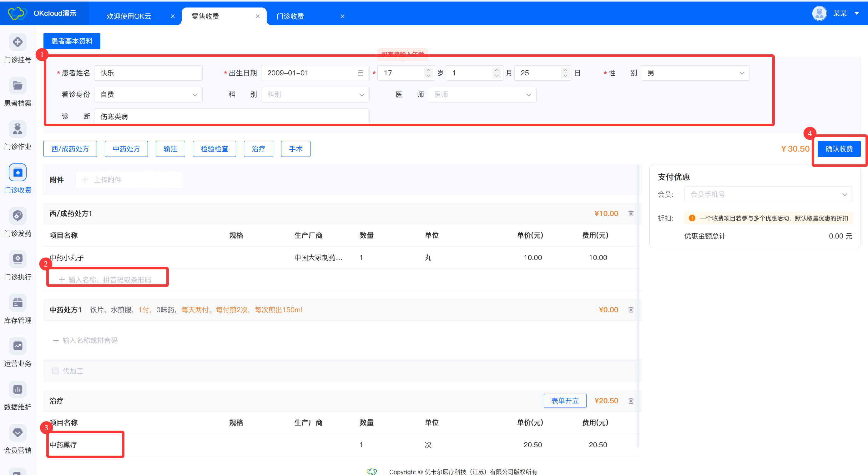Expand the 看诊身份 dropdown
Viewport: 868px width, 475px height.
pyautogui.click(x=148, y=95)
